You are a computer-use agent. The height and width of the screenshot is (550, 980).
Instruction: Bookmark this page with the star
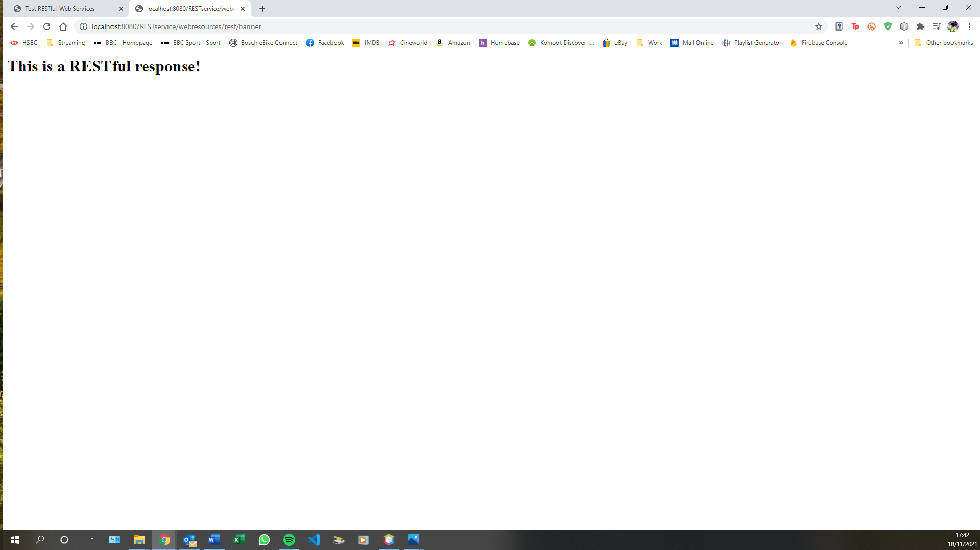coord(819,26)
